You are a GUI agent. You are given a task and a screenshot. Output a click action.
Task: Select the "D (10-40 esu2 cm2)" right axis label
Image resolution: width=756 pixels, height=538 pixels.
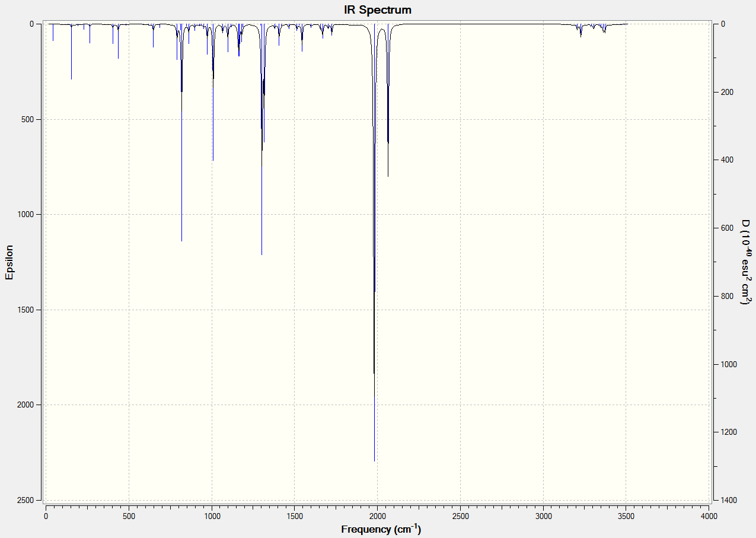point(746,262)
